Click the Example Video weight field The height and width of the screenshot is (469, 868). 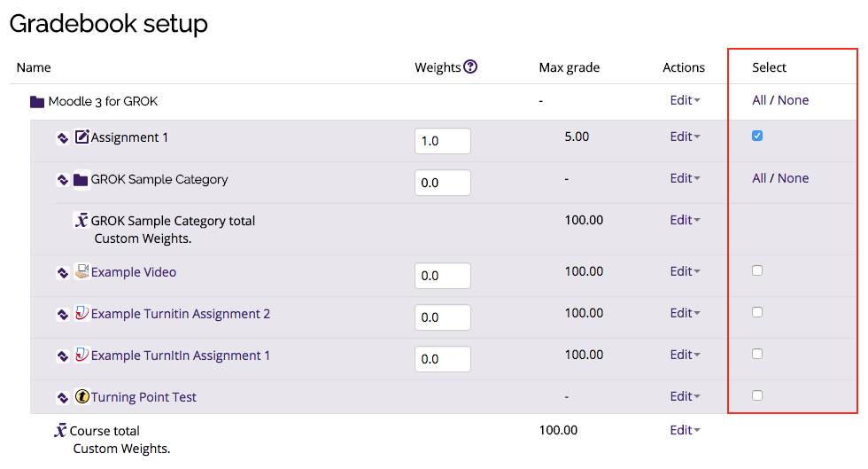point(443,276)
